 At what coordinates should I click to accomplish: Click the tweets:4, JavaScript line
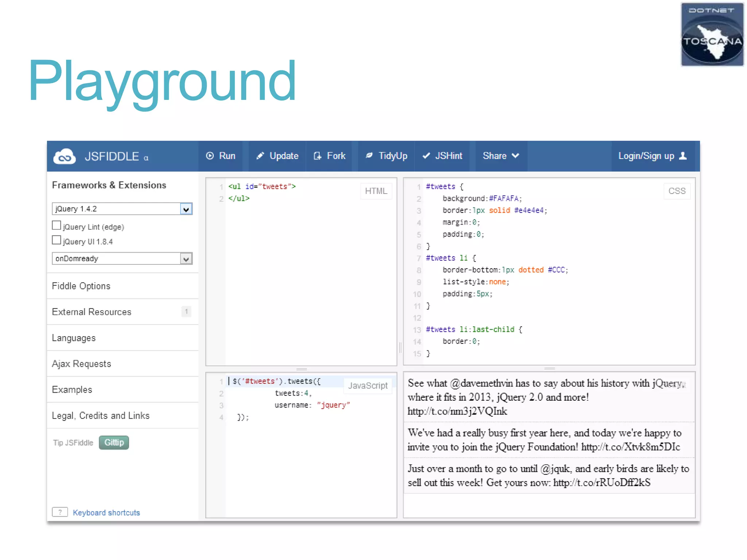tap(293, 393)
